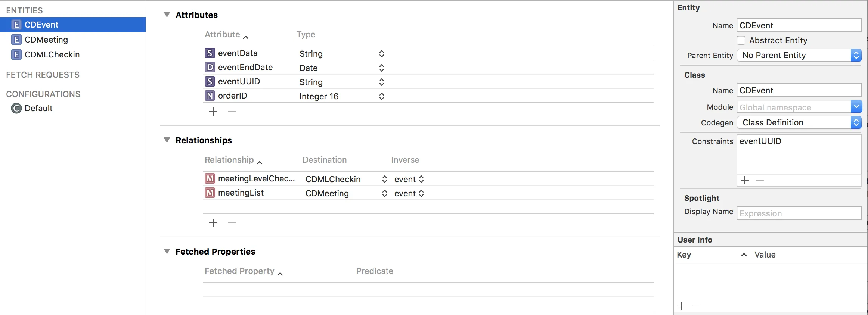Screen dimensions: 868x315
Task: Click the meetingList relationship icon
Action: click(x=210, y=193)
